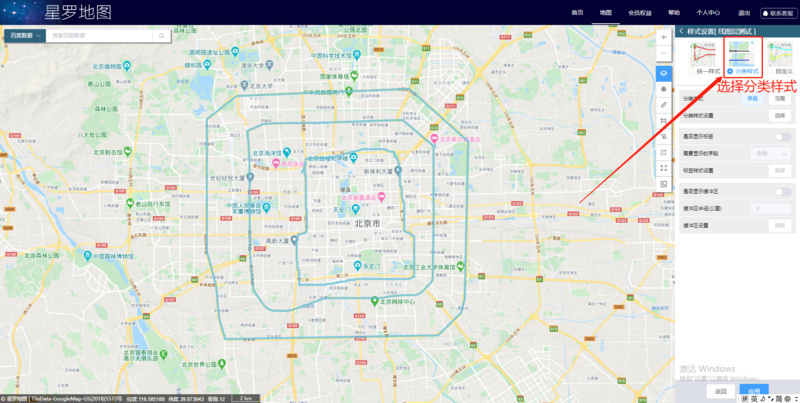The width and height of the screenshot is (800, 403).
Task: Click the 北京海洋馆 map marker
Action: click(287, 152)
